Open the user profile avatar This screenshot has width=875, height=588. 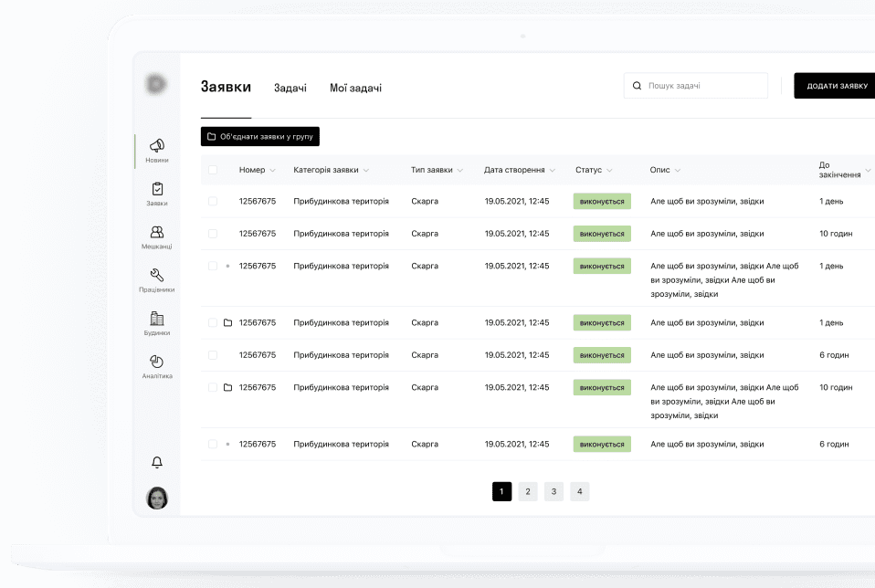tap(157, 498)
